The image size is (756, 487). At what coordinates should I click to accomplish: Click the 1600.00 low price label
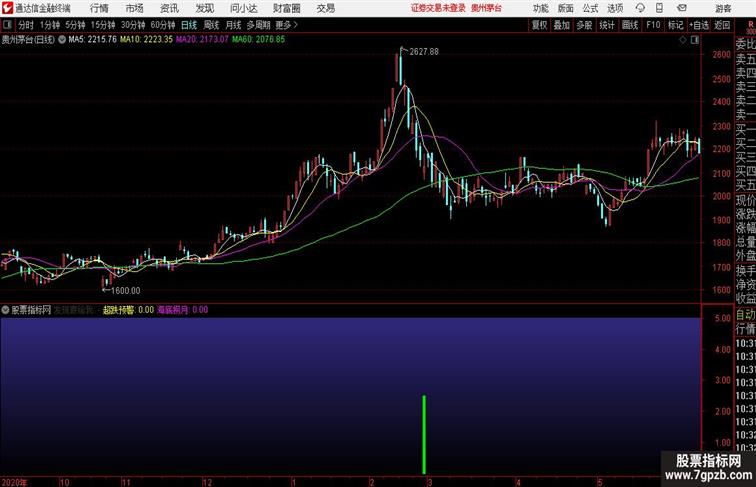tap(126, 291)
